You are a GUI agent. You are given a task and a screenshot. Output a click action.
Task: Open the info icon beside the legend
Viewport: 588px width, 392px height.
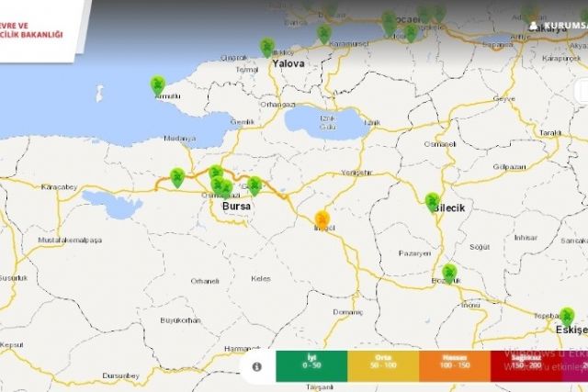point(257,366)
